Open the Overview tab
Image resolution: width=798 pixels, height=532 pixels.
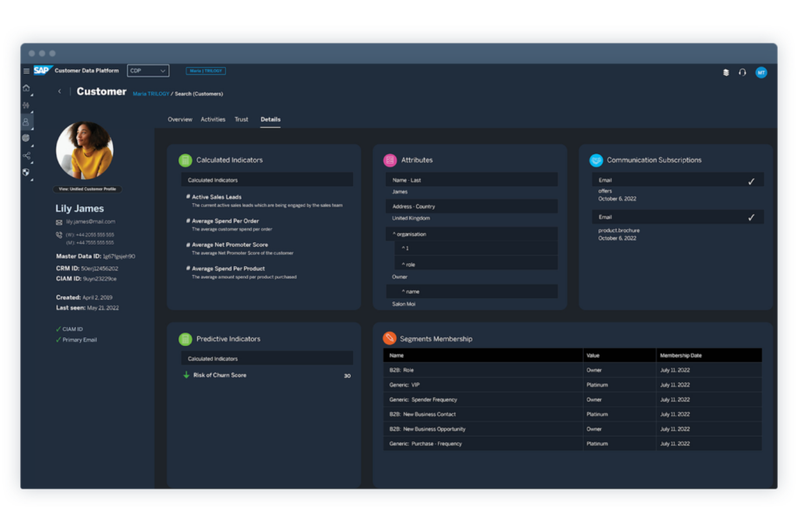180,119
